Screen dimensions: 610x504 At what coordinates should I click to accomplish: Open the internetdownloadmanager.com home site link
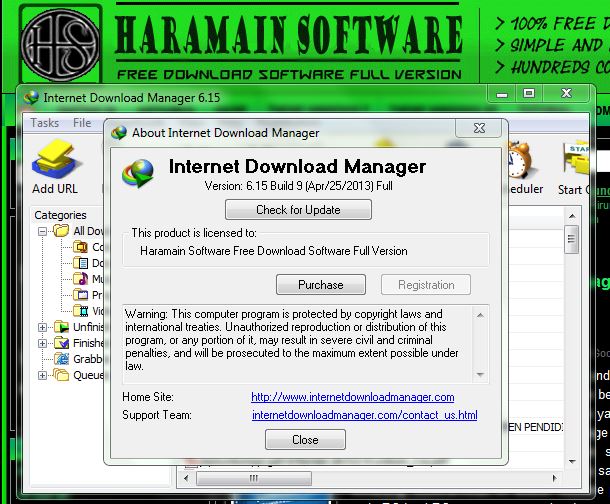353,397
